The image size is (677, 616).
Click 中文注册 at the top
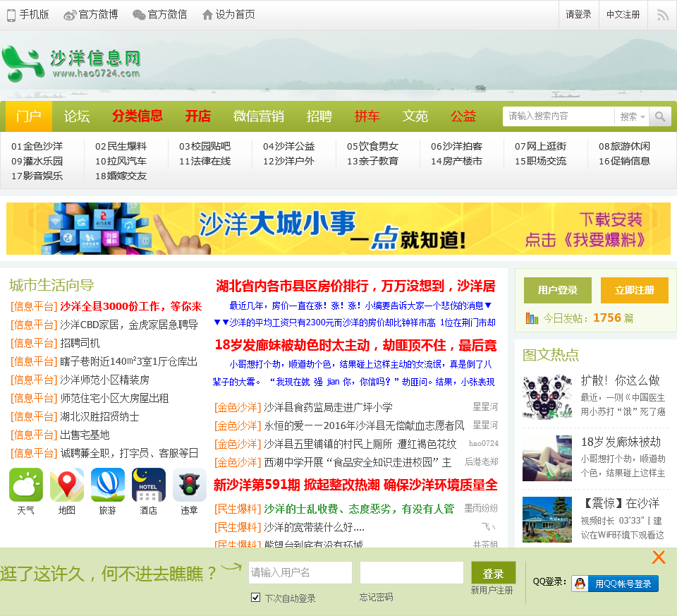623,15
